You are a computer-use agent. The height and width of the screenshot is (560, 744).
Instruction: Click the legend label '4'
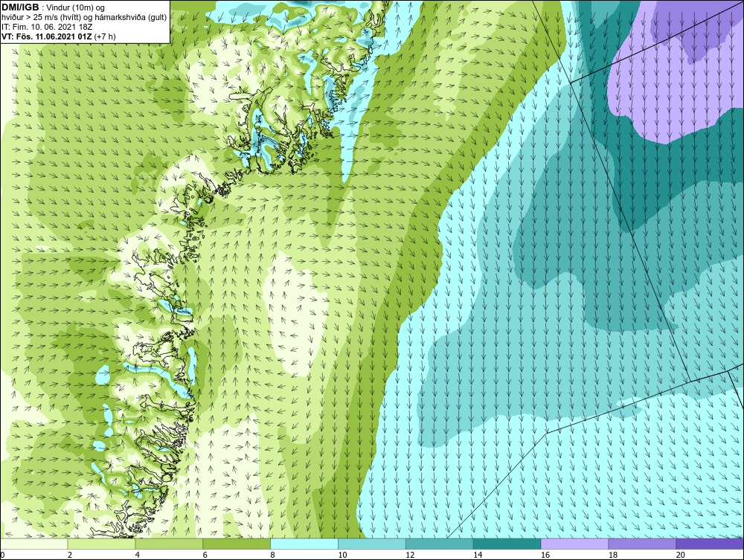point(138,555)
